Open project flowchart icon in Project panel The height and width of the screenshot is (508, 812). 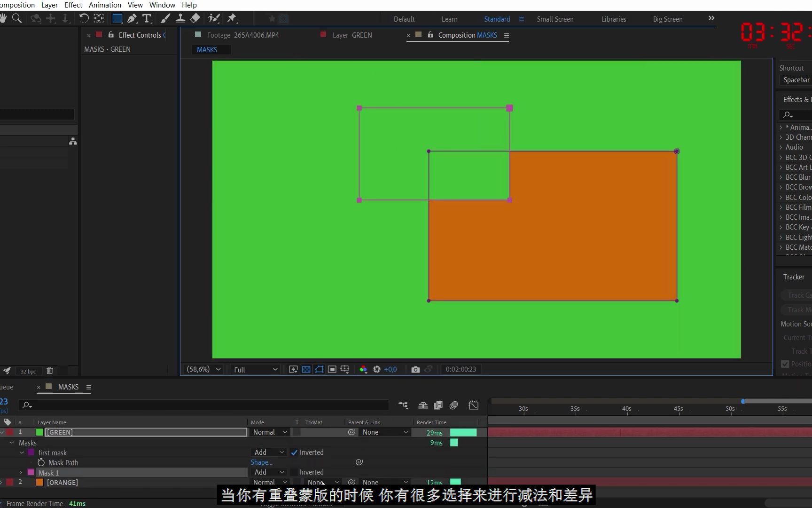(x=73, y=141)
